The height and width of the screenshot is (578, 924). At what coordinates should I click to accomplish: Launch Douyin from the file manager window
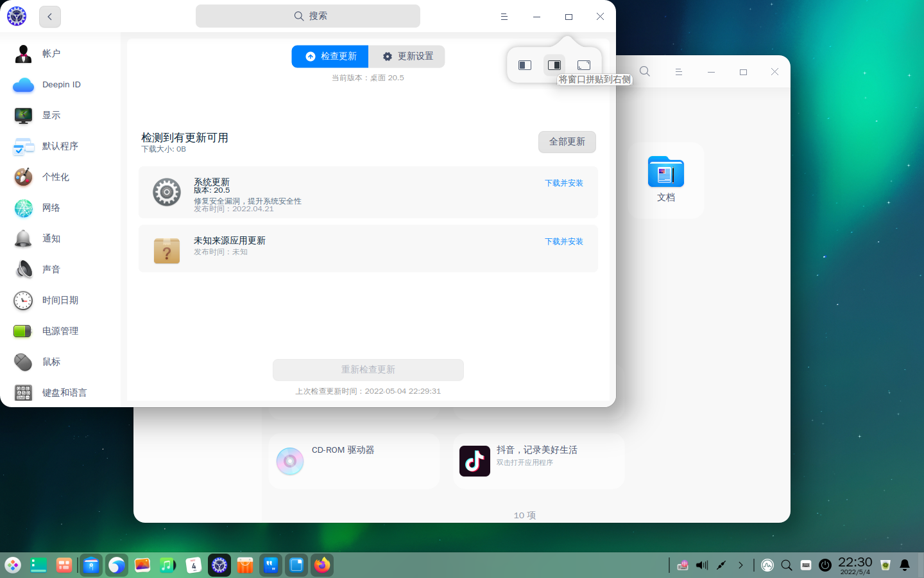pyautogui.click(x=539, y=461)
